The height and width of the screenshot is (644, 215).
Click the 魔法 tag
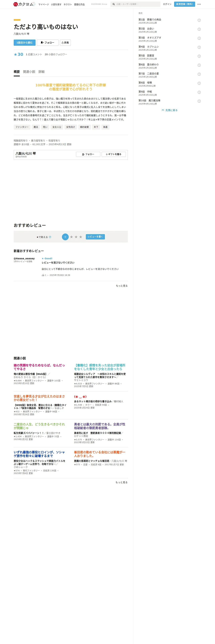(x=36, y=127)
